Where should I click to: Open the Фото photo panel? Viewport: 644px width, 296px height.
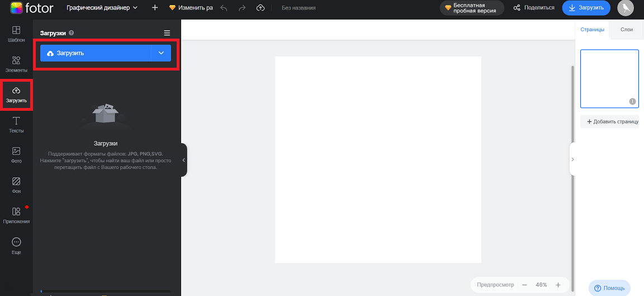click(16, 156)
